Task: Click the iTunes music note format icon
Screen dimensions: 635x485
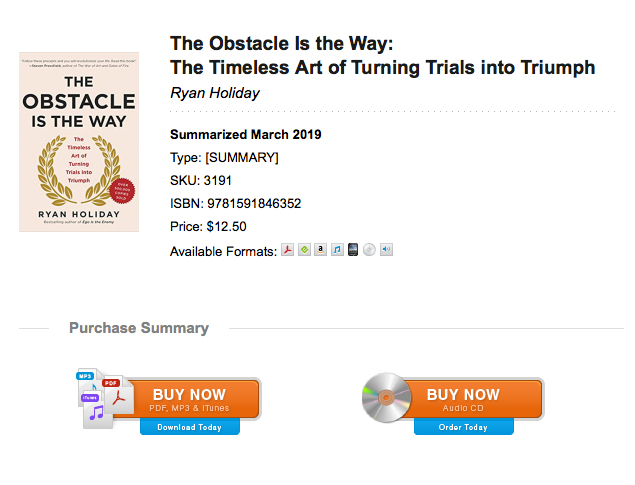Action: [x=337, y=249]
